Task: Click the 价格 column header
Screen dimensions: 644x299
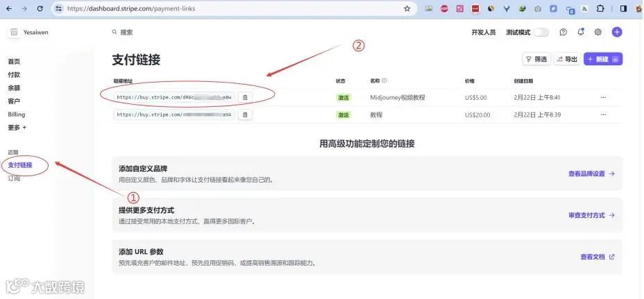Action: click(x=470, y=81)
